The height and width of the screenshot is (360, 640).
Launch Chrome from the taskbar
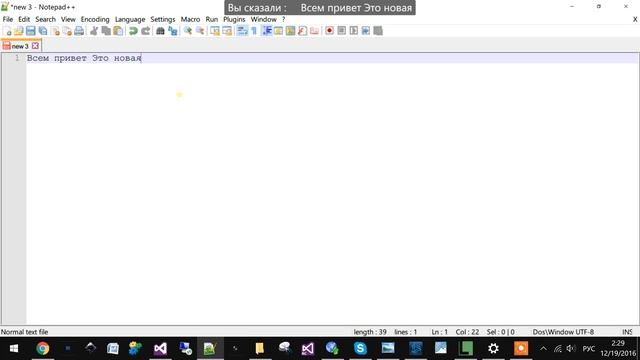[42, 349]
